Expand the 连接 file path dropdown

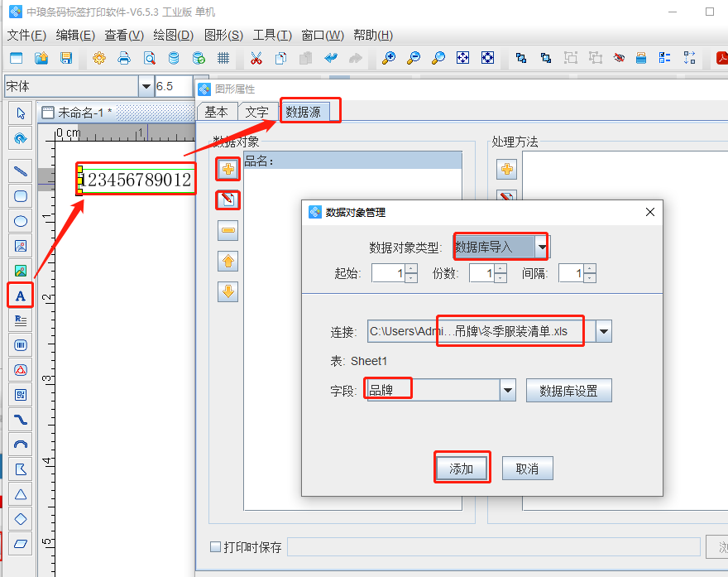[x=604, y=332]
